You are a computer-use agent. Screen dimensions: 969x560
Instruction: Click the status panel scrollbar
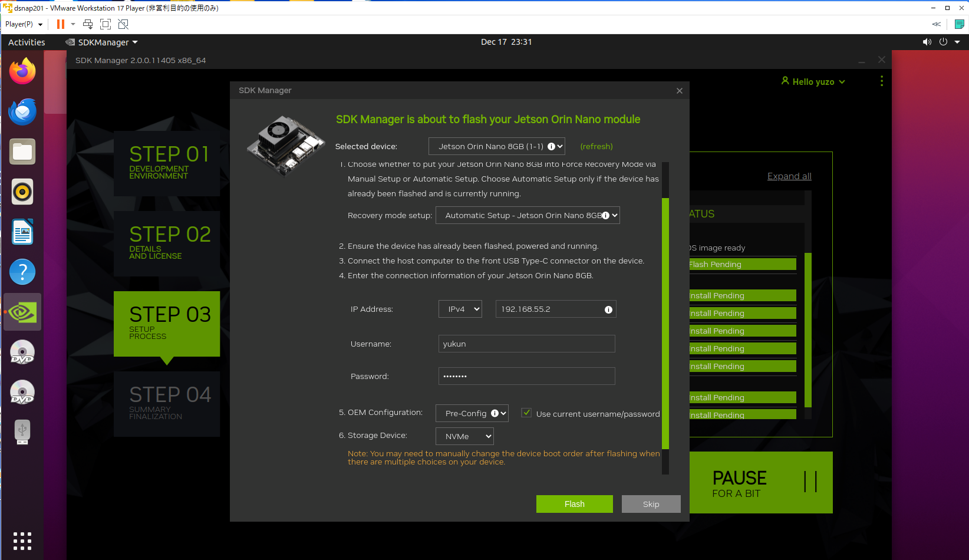[808, 330]
